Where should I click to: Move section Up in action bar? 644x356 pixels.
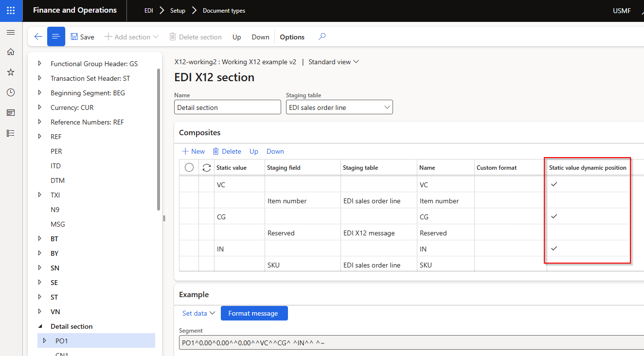[x=237, y=37]
